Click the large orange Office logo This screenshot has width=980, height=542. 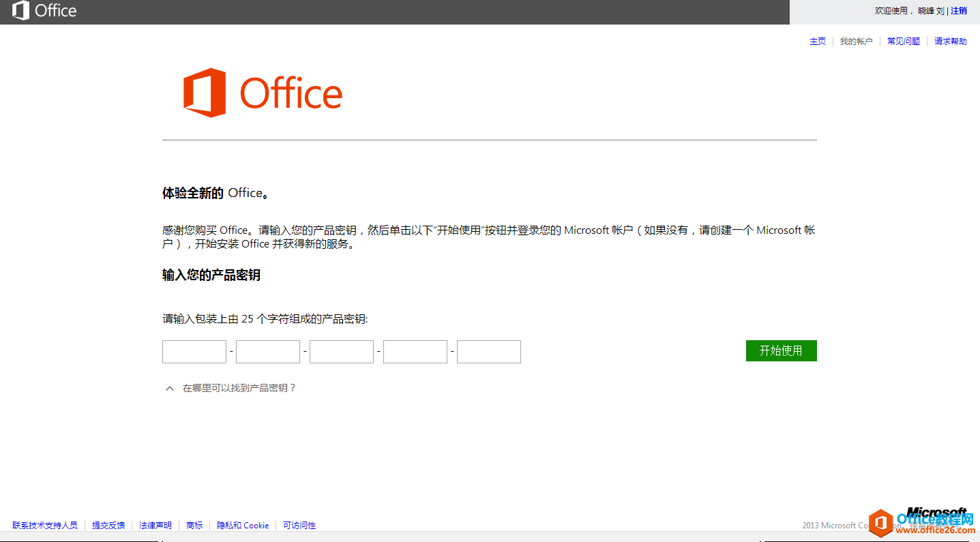(263, 93)
